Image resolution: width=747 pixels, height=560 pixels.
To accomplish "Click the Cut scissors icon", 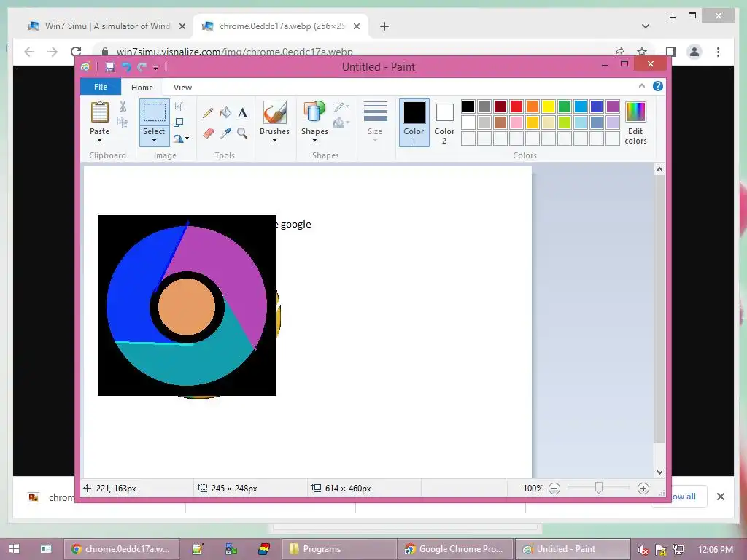I will tap(123, 106).
